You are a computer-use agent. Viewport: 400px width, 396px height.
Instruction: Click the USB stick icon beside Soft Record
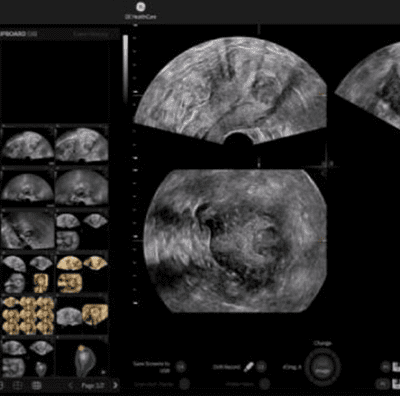point(248,367)
